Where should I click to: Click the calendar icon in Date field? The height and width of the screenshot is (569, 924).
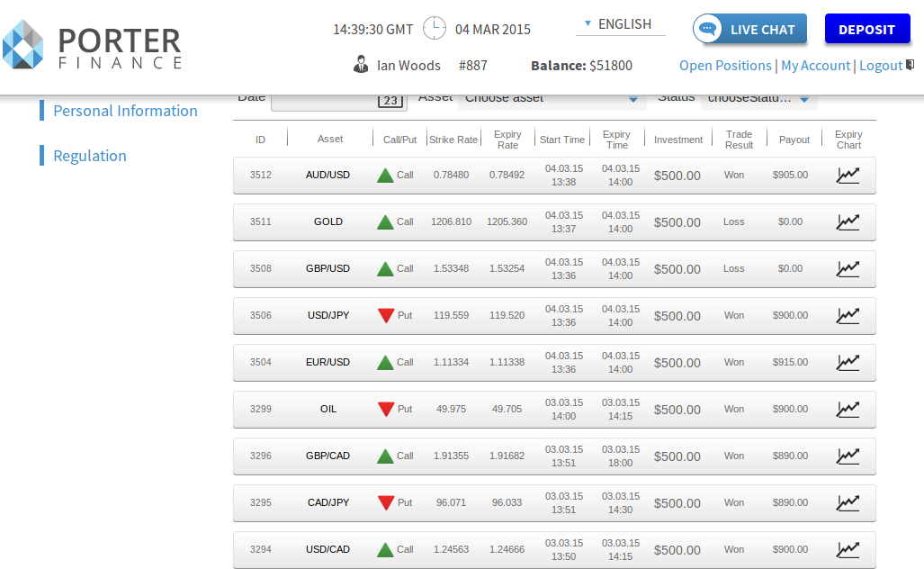pos(390,100)
